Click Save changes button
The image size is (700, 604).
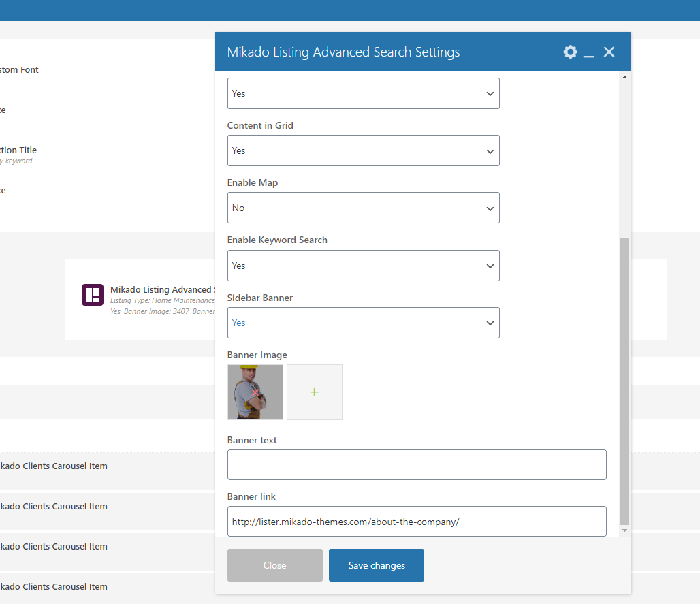coord(377,565)
